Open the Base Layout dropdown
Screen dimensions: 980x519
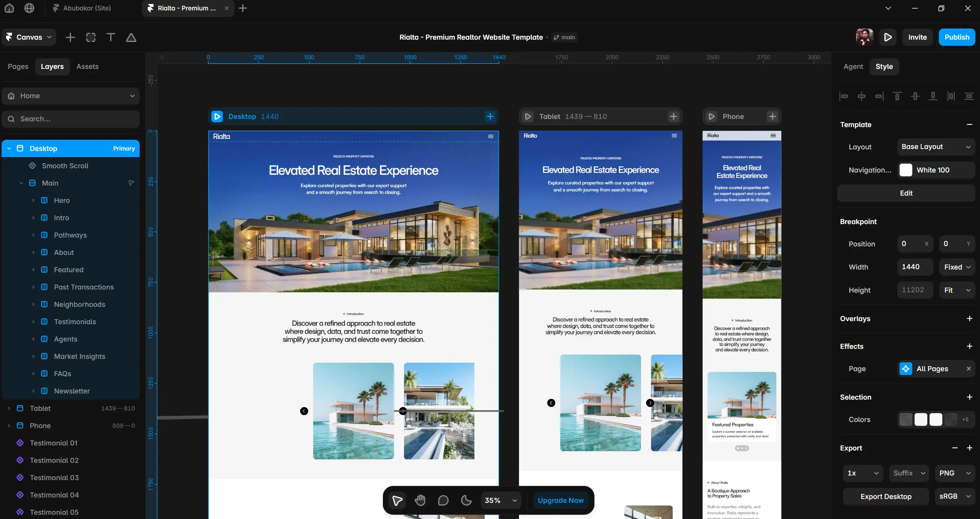click(936, 147)
